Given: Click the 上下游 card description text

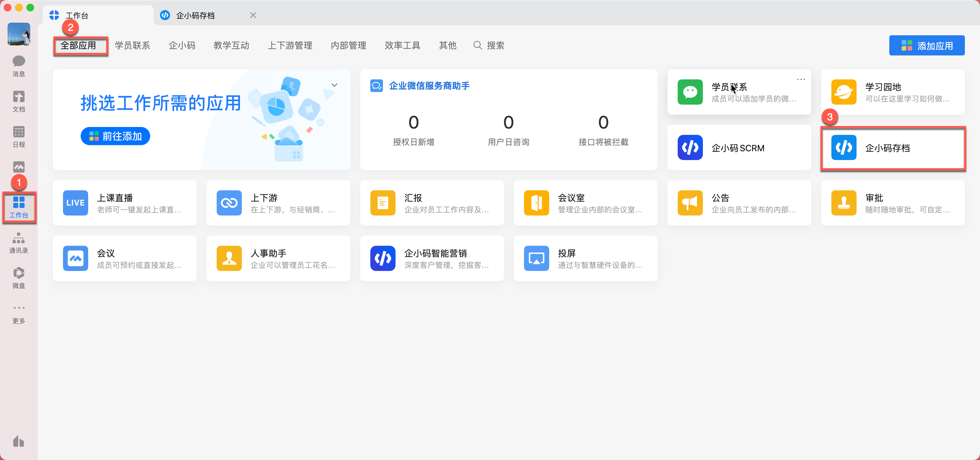Looking at the screenshot, I should point(293,210).
